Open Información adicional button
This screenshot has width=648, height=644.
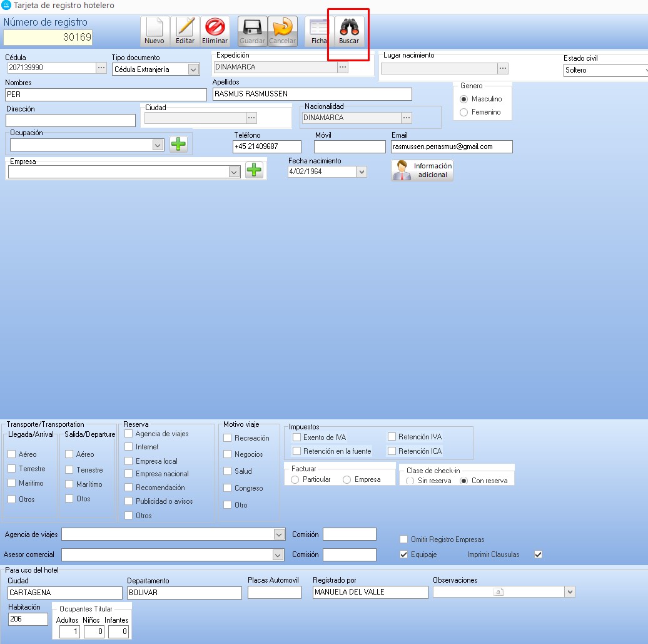(x=422, y=170)
